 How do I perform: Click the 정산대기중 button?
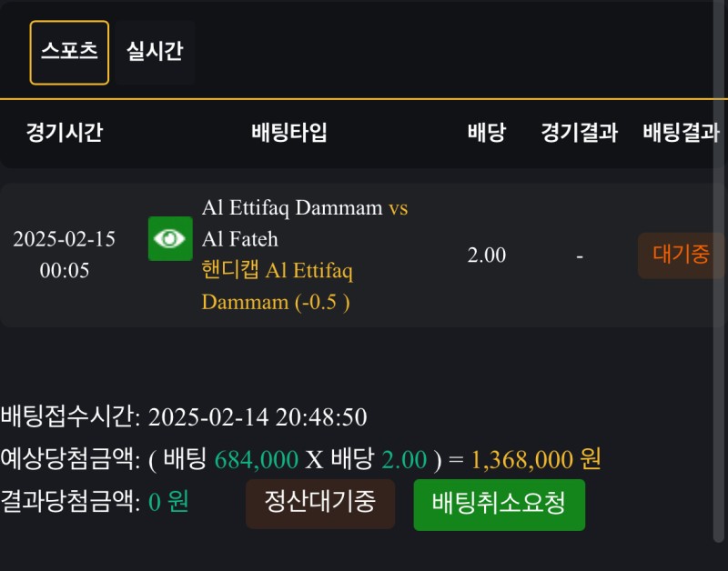[x=320, y=504]
